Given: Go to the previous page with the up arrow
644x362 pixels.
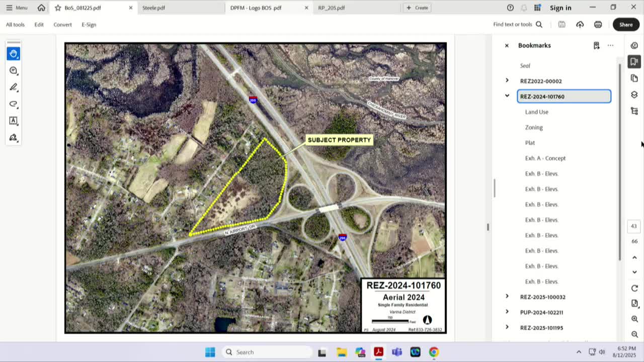Looking at the screenshot, I should point(634,257).
